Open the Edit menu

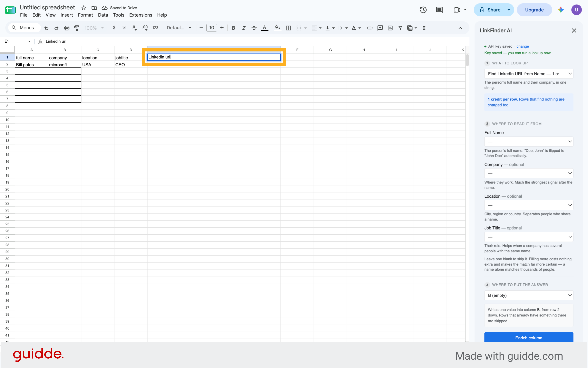click(37, 15)
